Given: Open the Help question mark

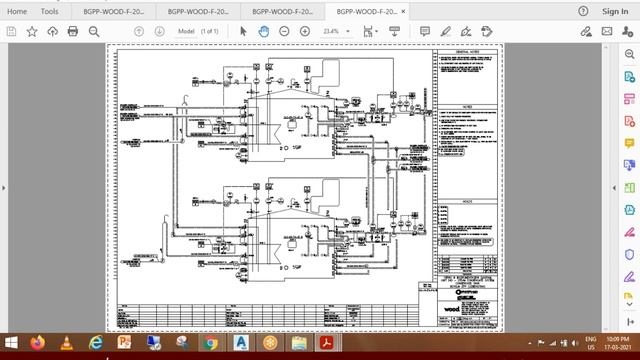Looking at the screenshot, I should pos(583,11).
